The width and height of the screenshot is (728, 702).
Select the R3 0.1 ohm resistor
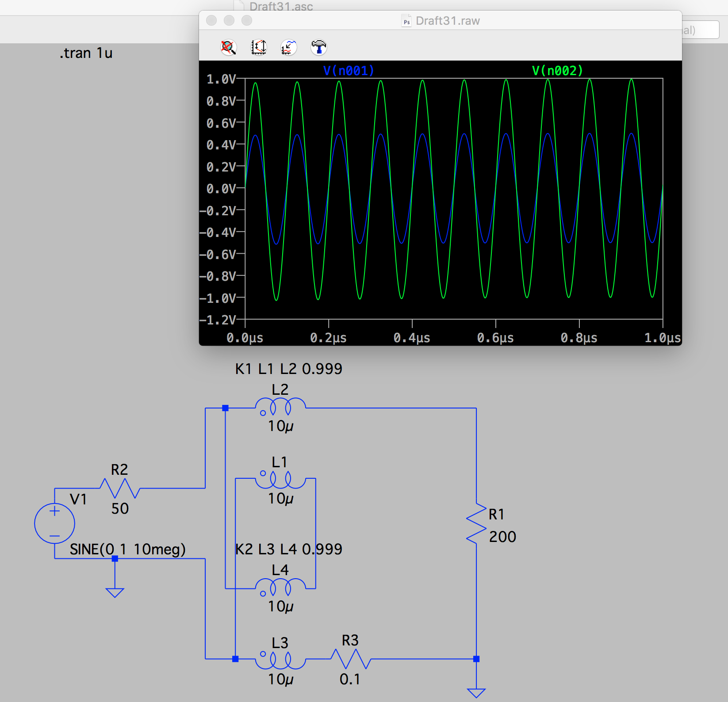coord(351,659)
